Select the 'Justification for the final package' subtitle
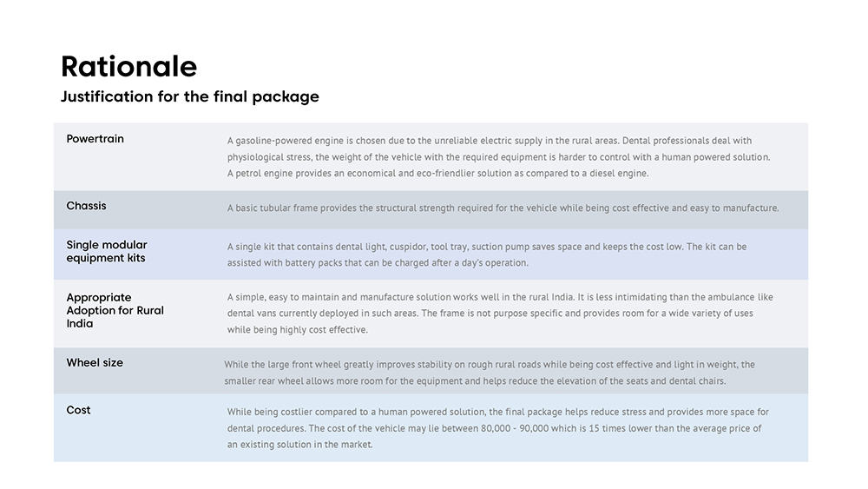 point(189,96)
